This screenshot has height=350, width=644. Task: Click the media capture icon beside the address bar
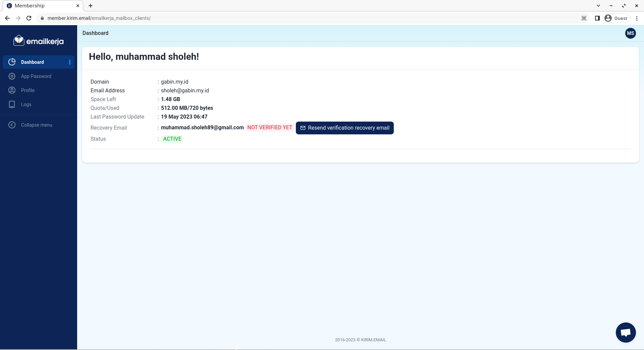click(584, 18)
